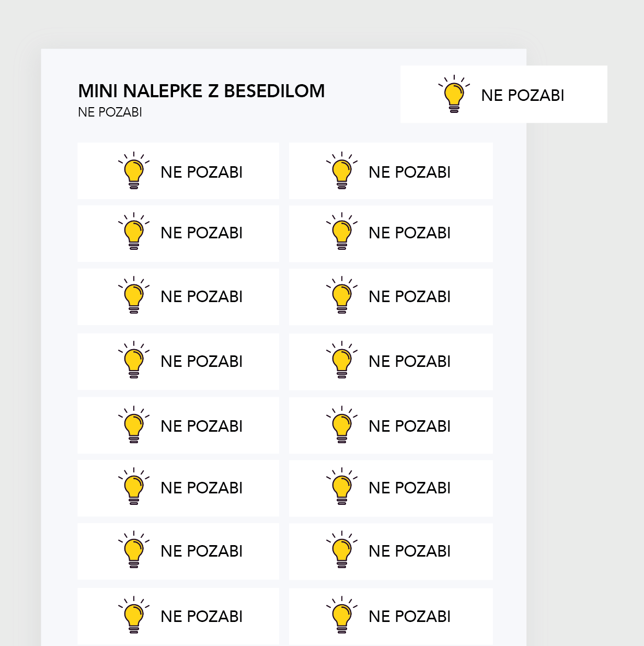Click the light bulb icon in seventh row, right sticker
The width and height of the screenshot is (644, 646).
pos(342,549)
